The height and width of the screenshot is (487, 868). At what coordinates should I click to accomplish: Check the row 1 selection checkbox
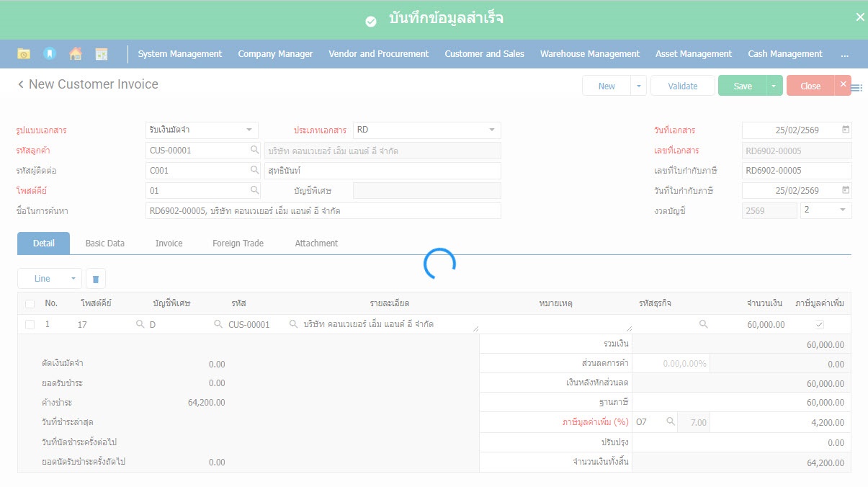[x=30, y=325]
